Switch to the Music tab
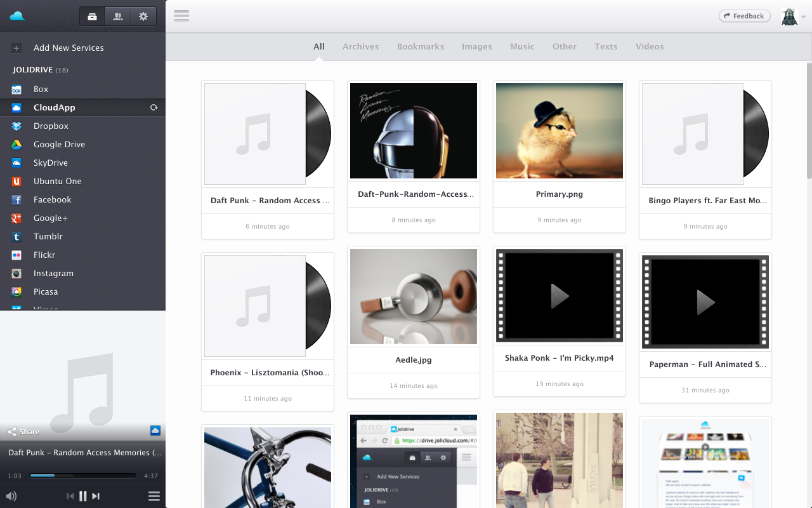The width and height of the screenshot is (812, 508). point(523,46)
